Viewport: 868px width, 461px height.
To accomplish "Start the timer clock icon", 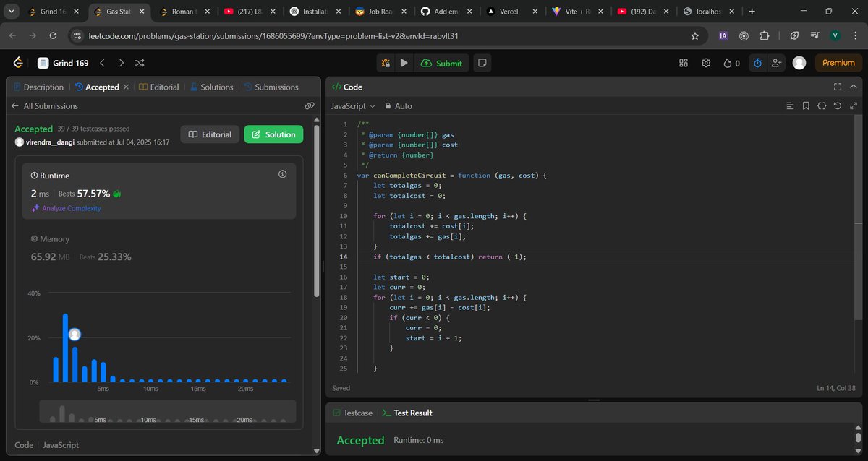I will (x=757, y=63).
